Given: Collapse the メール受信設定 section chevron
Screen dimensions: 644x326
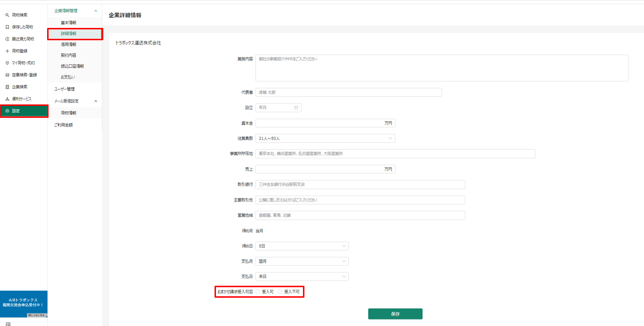Looking at the screenshot, I should pyautogui.click(x=96, y=101).
